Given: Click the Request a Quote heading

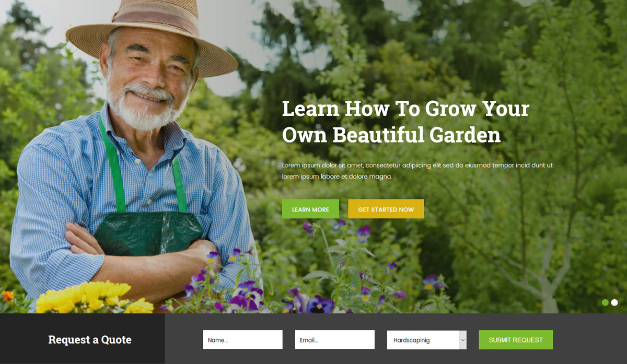Looking at the screenshot, I should [x=90, y=339].
